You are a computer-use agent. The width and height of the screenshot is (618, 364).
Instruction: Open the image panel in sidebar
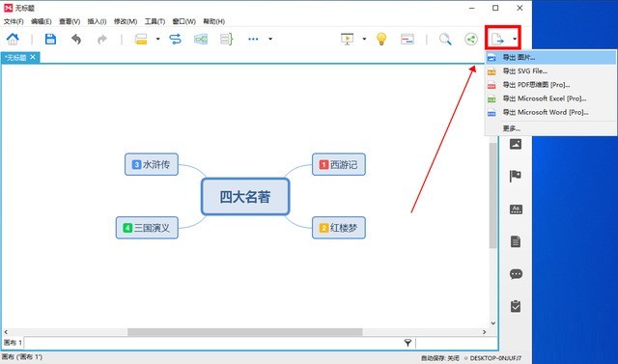516,144
